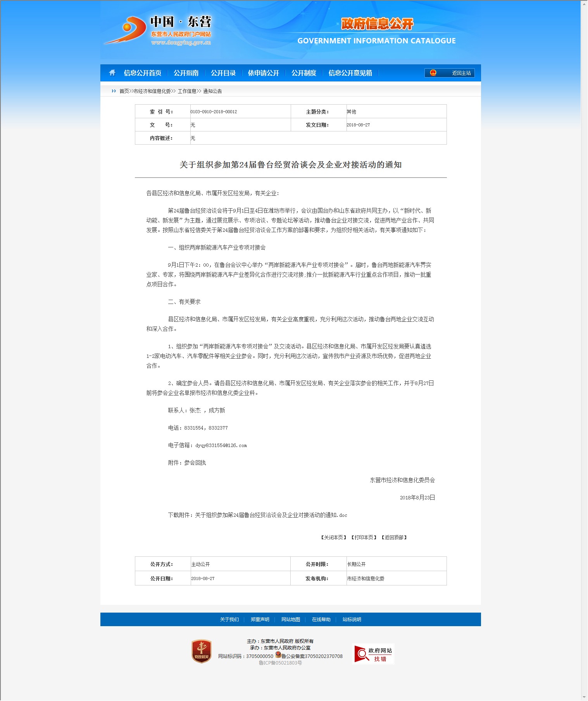Click the 党政机关 red shield badge
Screen dimensions: 588x701
tap(201, 651)
